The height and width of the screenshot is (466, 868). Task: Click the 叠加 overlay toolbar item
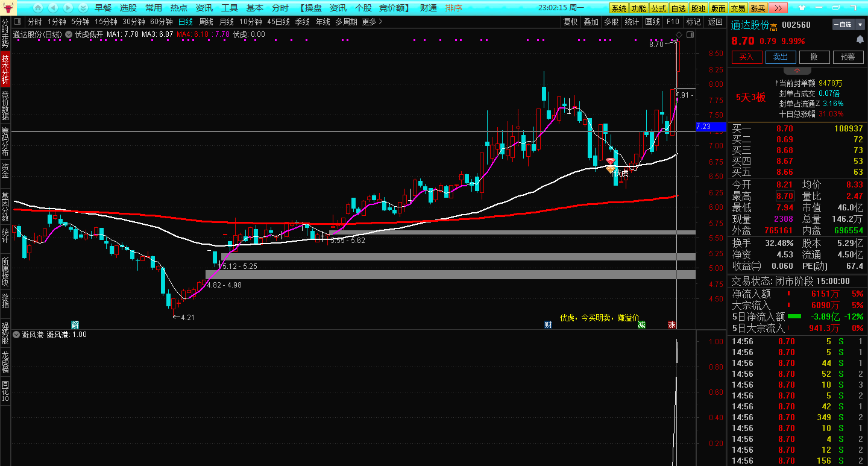591,22
